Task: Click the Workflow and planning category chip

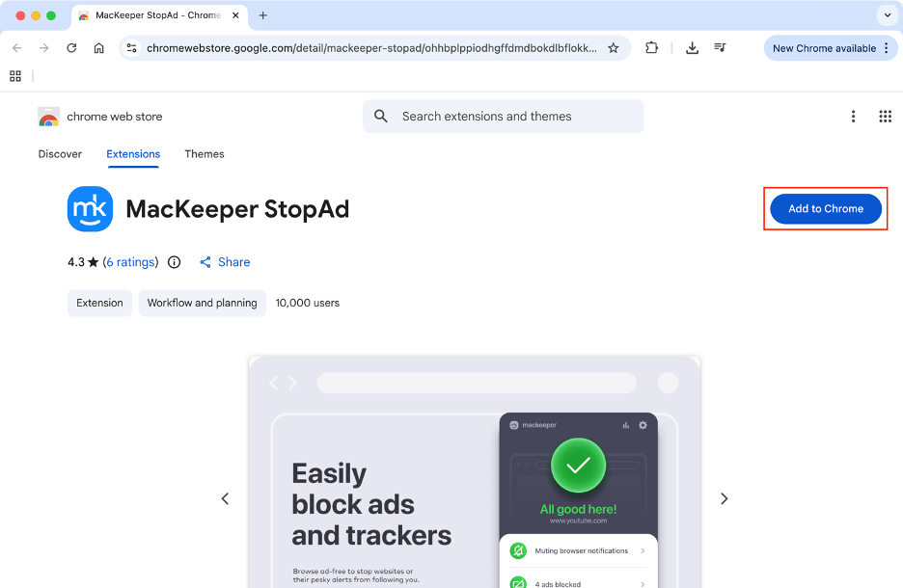Action: pos(202,303)
